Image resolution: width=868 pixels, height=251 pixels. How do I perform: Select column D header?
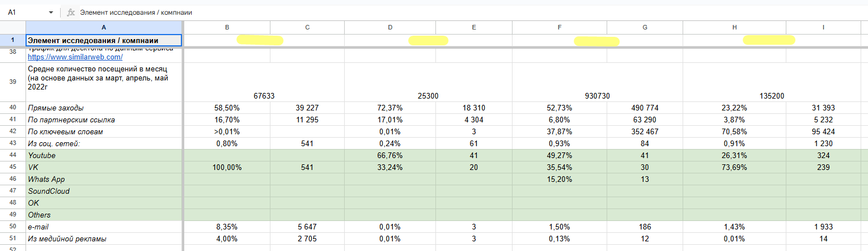pos(389,27)
